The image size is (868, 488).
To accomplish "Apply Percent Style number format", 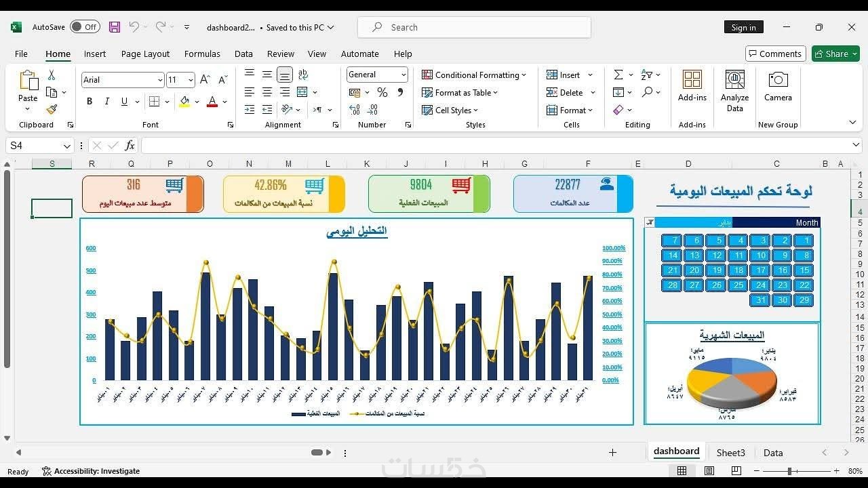I will coord(382,92).
